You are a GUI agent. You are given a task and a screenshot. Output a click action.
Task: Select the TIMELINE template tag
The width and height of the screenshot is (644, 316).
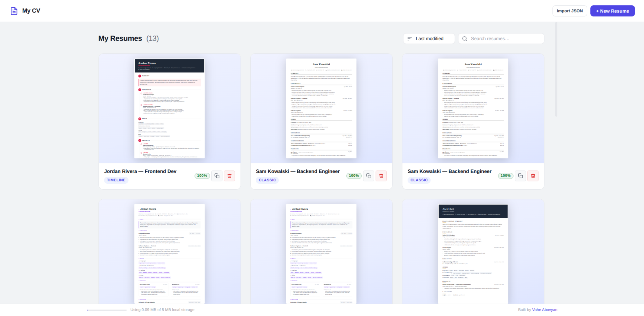pos(116,180)
